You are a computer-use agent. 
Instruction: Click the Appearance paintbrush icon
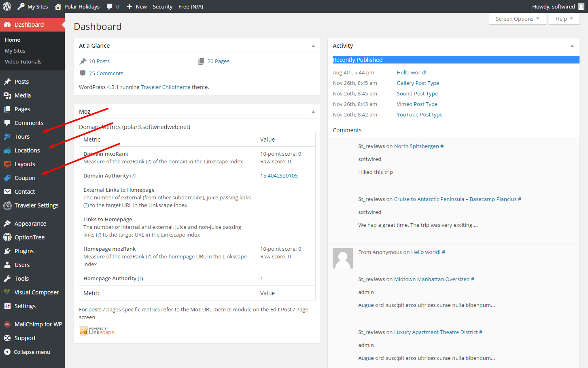[7, 224]
